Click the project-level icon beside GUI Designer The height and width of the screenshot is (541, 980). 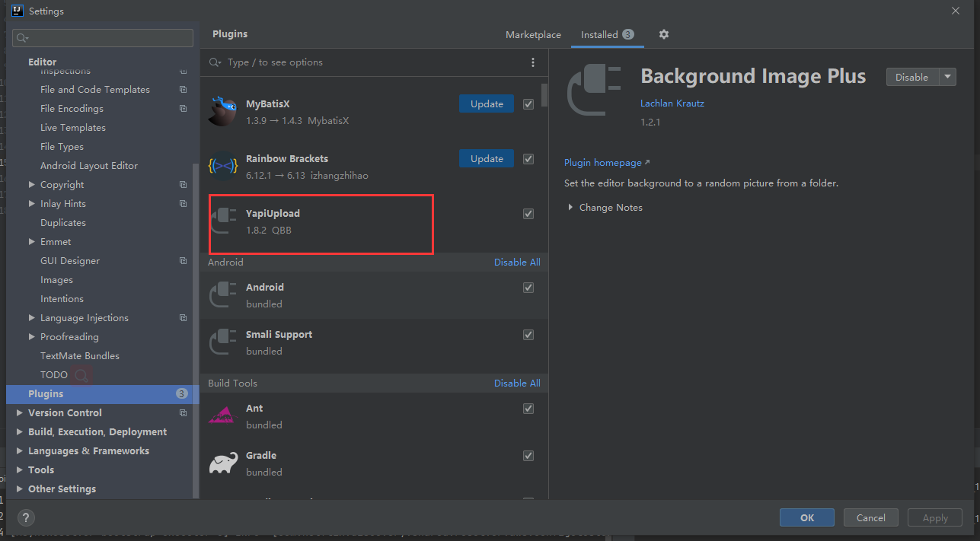[x=183, y=261]
